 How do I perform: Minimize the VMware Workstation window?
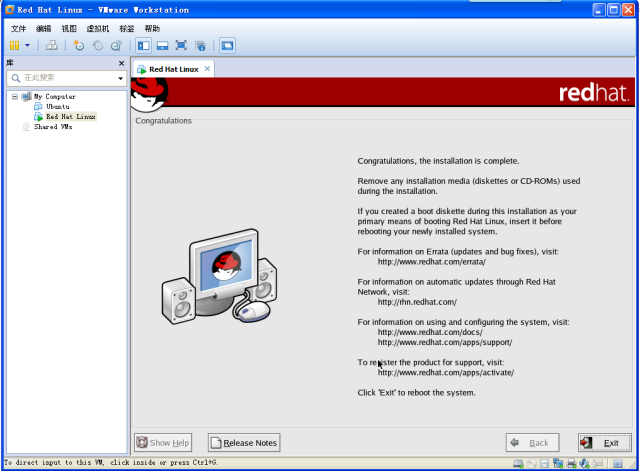[599, 10]
